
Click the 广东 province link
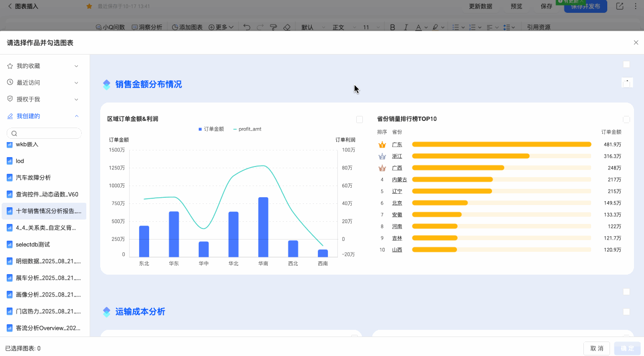click(x=397, y=144)
